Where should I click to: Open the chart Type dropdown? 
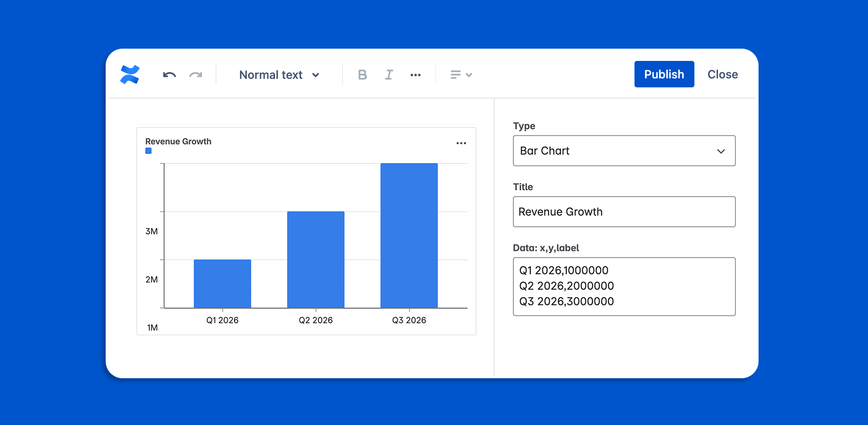pos(624,151)
